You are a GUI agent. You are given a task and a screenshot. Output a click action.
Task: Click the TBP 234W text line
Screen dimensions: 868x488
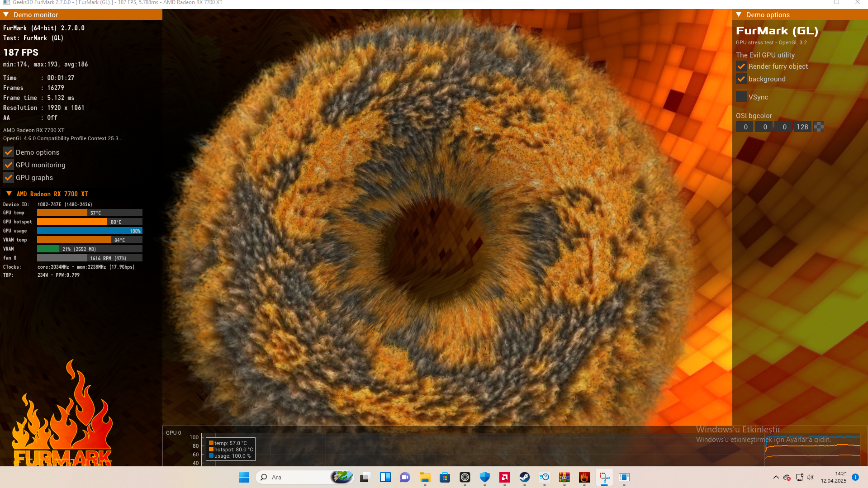42,275
